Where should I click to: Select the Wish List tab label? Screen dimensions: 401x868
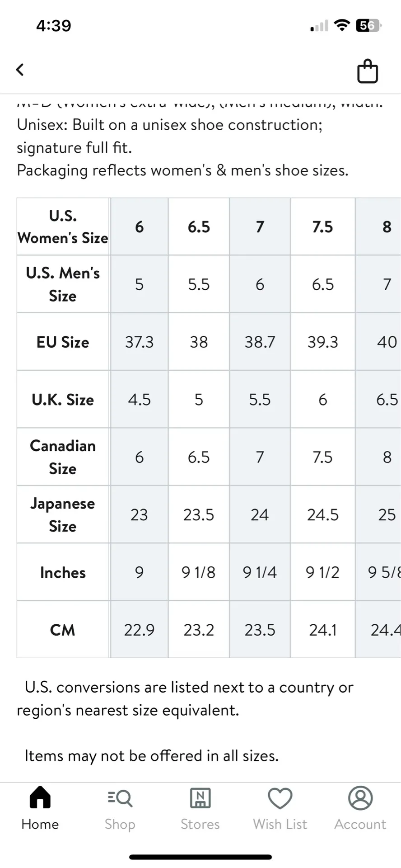[280, 824]
